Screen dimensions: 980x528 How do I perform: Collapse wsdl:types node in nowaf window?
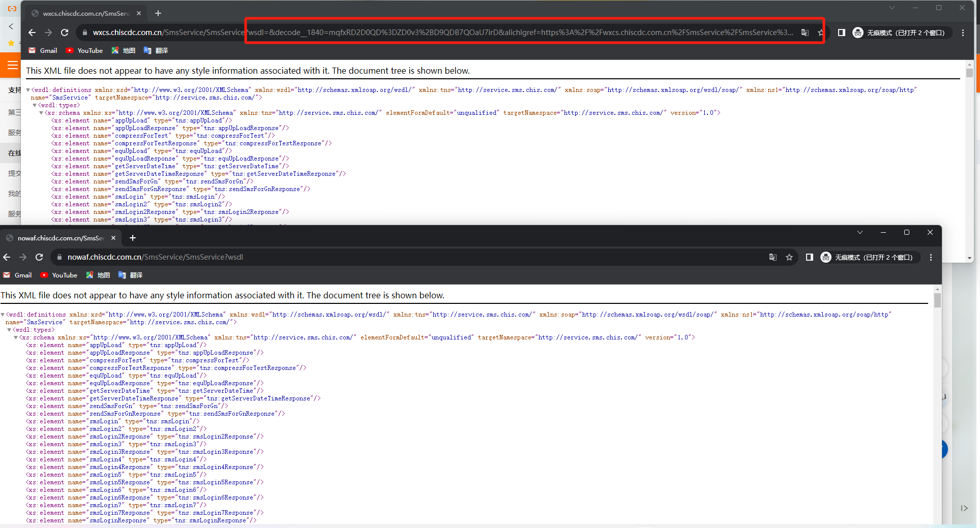pyautogui.click(x=9, y=330)
